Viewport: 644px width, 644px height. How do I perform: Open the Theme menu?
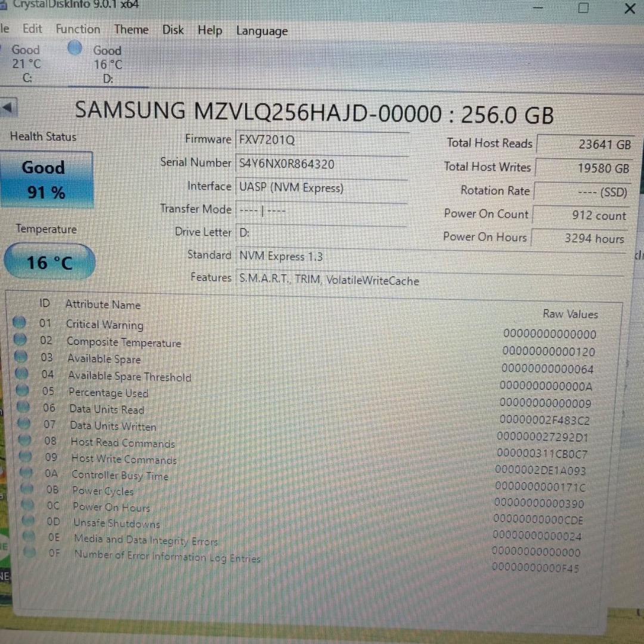(131, 30)
